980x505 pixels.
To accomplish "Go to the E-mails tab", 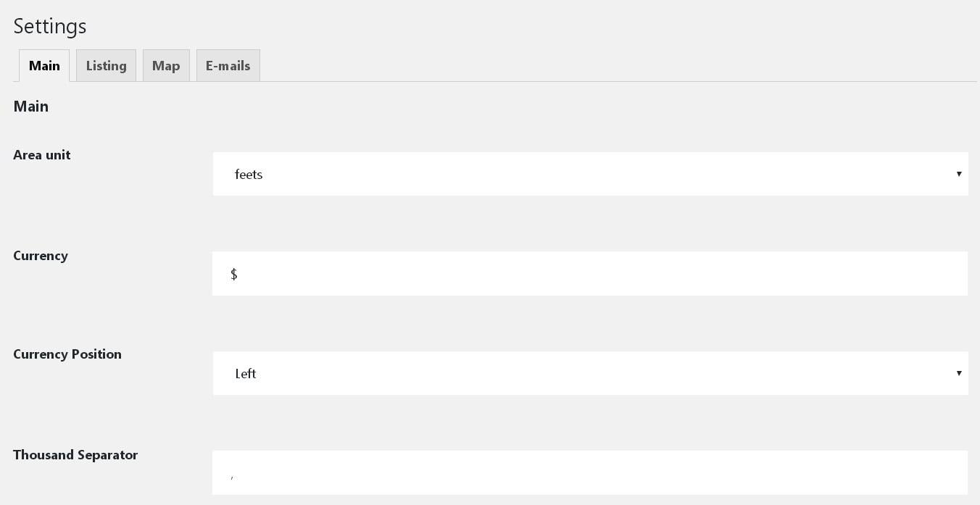I will coord(228,66).
